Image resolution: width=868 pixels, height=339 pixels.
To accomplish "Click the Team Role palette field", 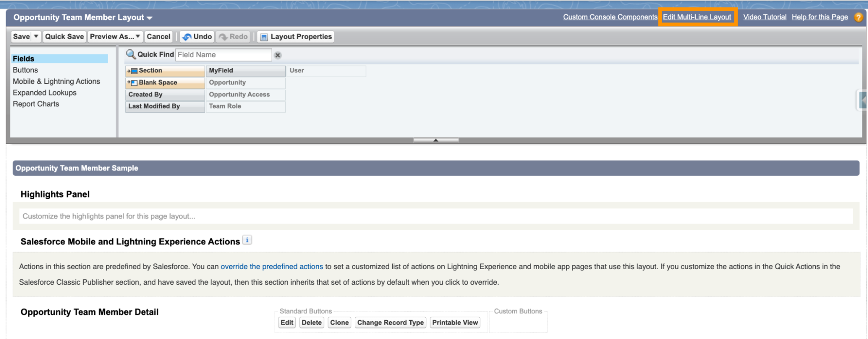I will (246, 106).
